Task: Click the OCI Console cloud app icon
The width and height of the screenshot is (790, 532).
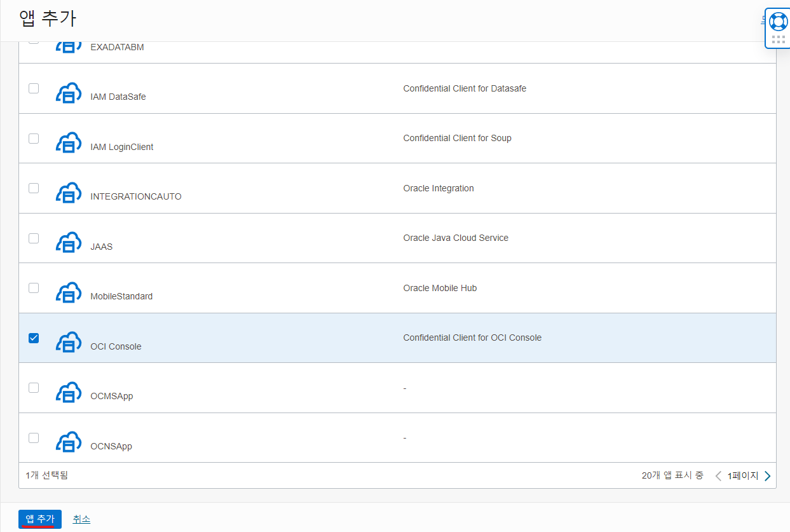Action: pyautogui.click(x=69, y=342)
